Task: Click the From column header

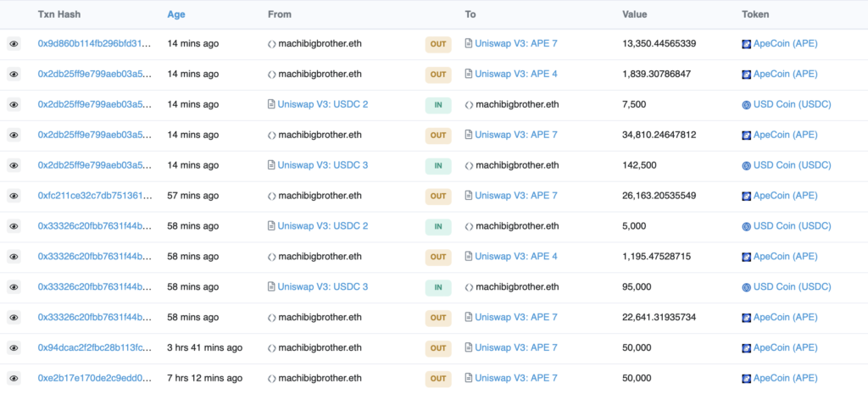Action: pyautogui.click(x=280, y=14)
